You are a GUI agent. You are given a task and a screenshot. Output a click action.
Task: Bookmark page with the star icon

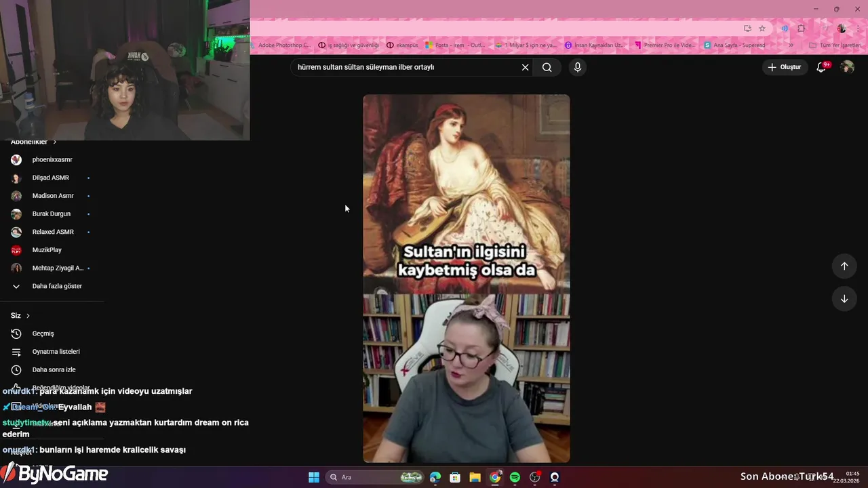tap(762, 28)
